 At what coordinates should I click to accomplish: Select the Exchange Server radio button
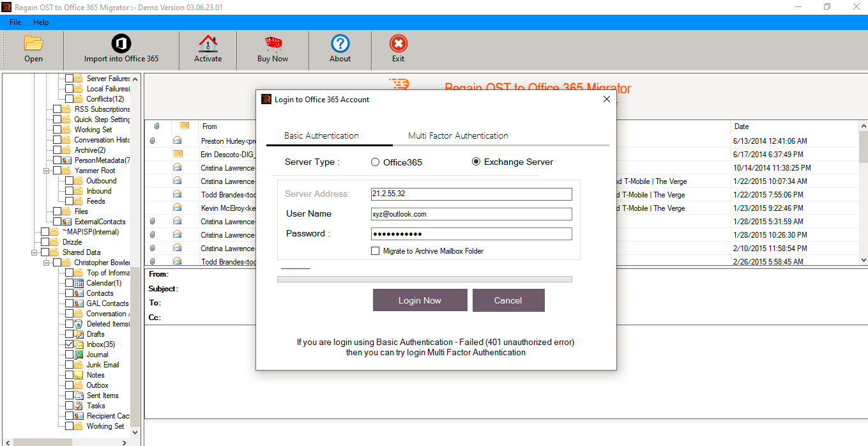(476, 162)
